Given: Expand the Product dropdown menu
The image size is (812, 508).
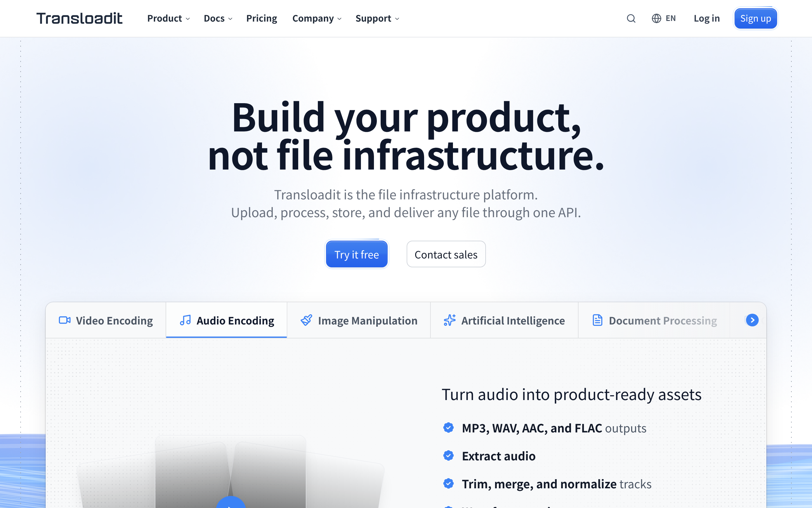Looking at the screenshot, I should tap(168, 18).
